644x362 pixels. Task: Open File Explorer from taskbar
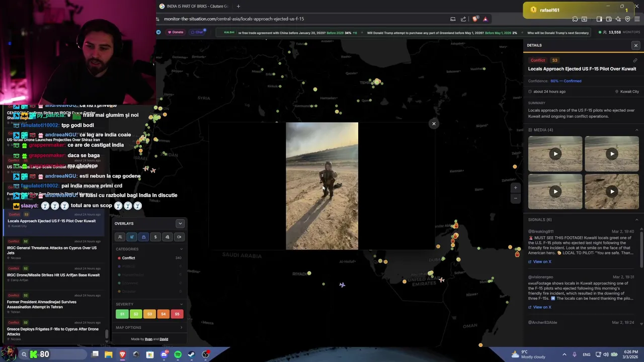(109, 354)
